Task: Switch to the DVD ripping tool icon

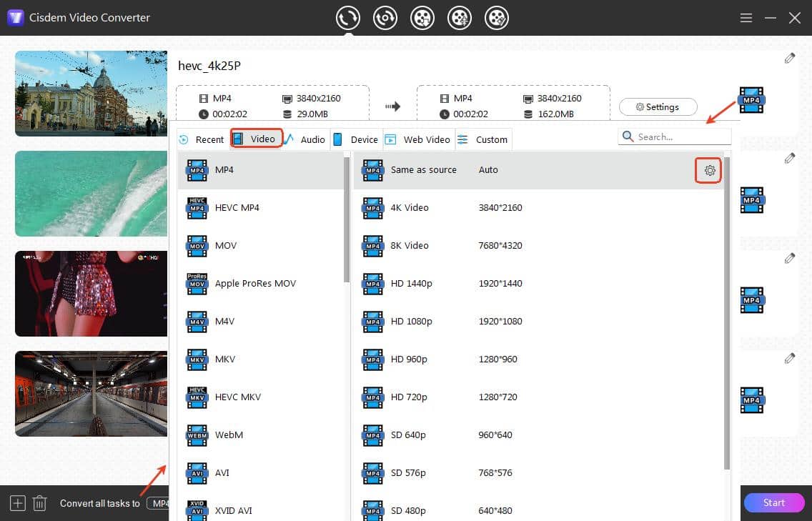Action: click(385, 18)
